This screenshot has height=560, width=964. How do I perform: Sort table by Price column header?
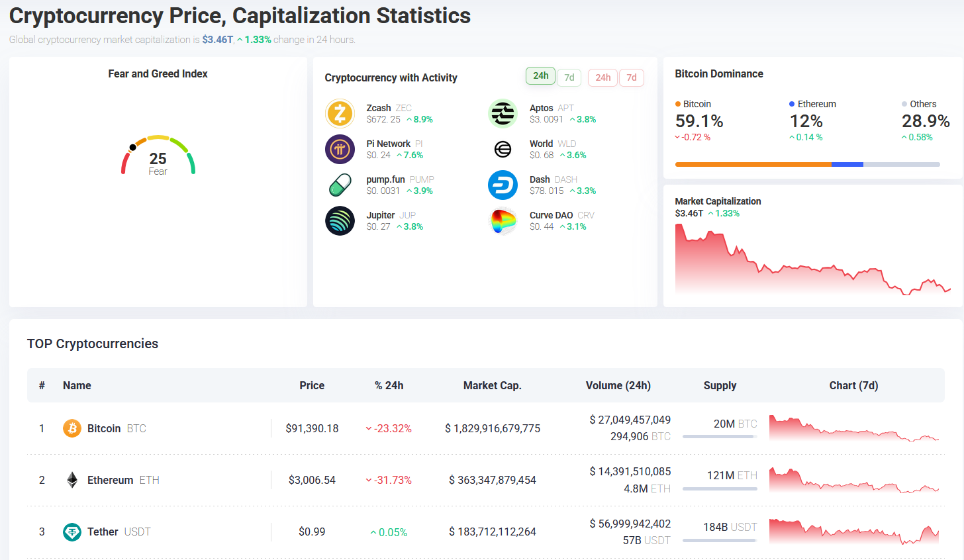(x=312, y=385)
